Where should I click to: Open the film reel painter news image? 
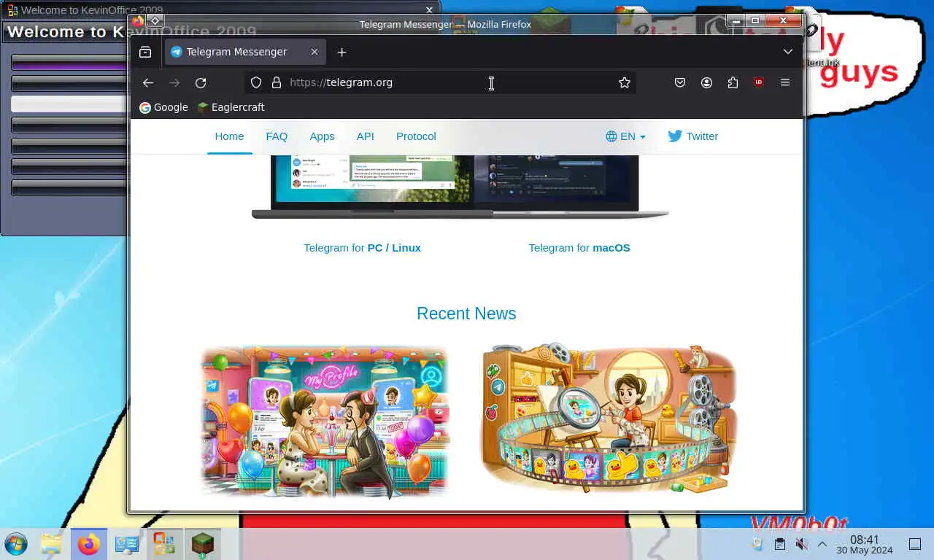click(x=609, y=418)
